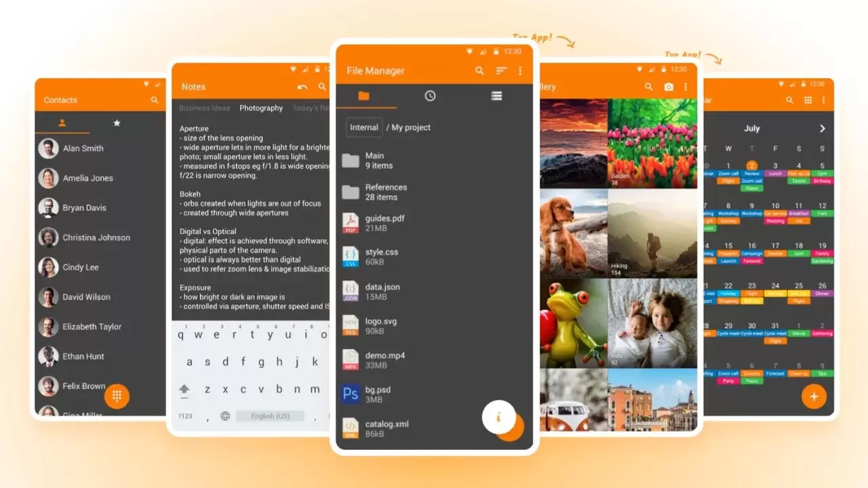
Task: Open the Kids album thumbnail
Action: click(652, 323)
